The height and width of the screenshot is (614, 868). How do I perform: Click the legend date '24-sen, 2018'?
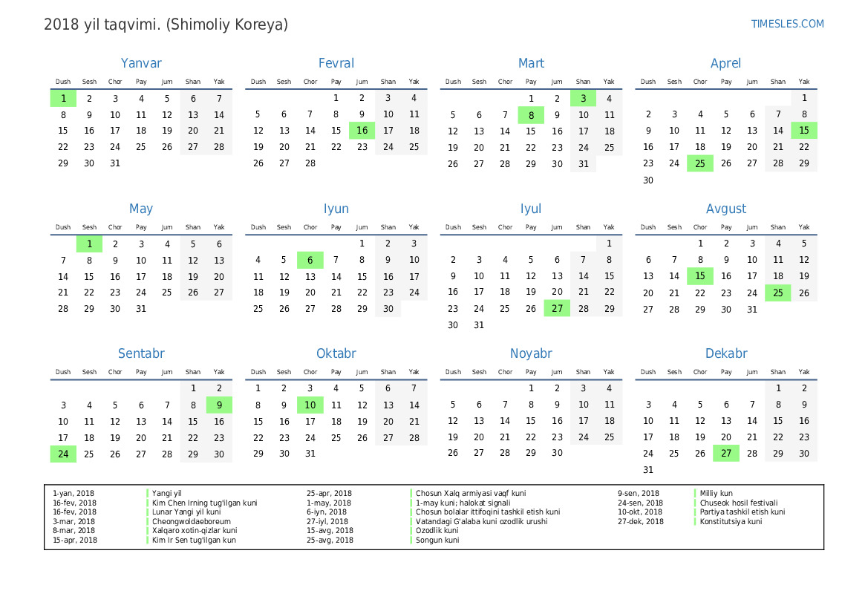coord(641,503)
